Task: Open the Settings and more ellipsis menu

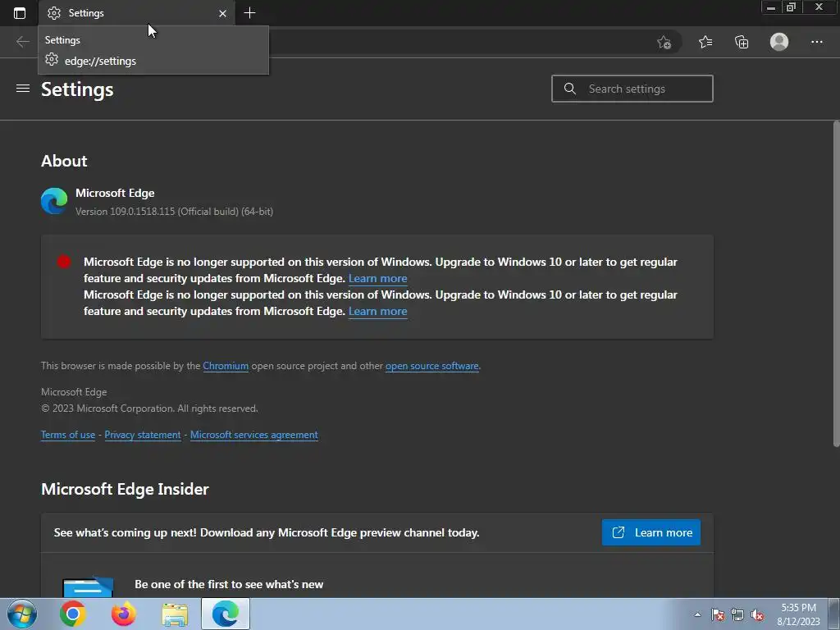Action: 816,42
